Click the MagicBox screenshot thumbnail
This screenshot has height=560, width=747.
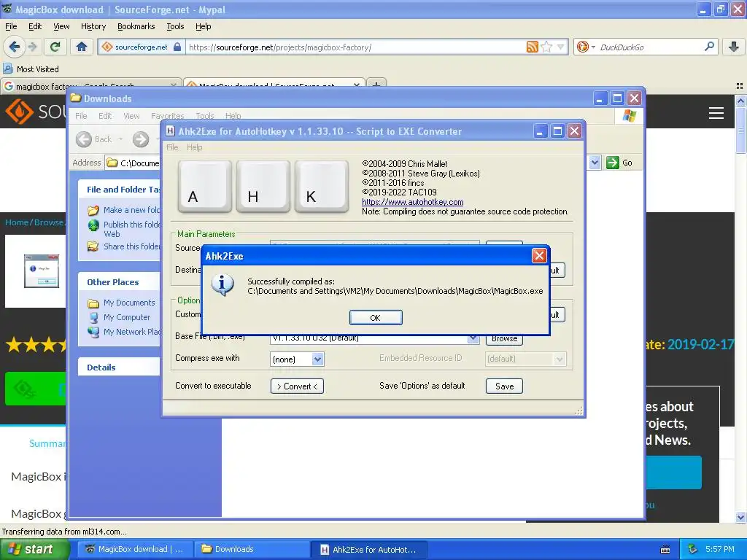pyautogui.click(x=42, y=271)
